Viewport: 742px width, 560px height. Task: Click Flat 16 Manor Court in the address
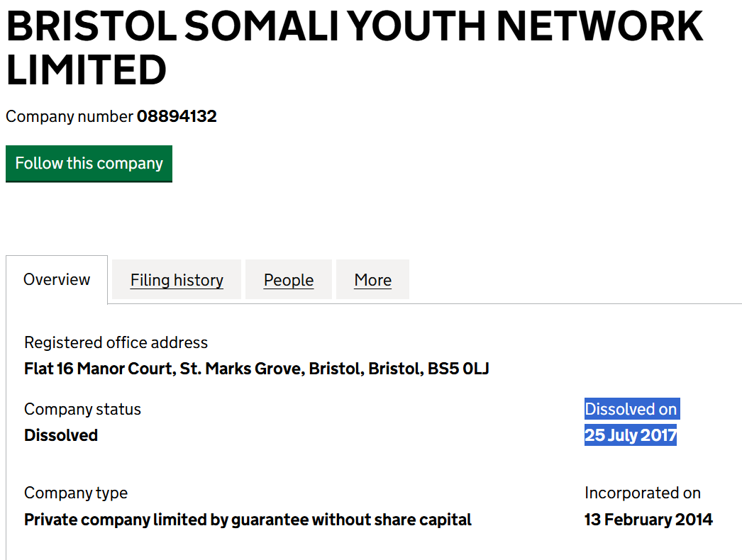coord(98,369)
